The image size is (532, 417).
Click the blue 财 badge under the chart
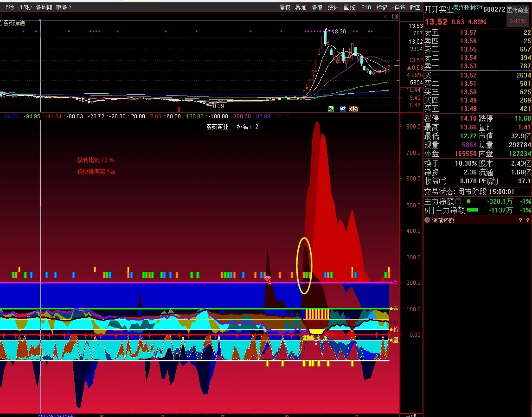343,109
